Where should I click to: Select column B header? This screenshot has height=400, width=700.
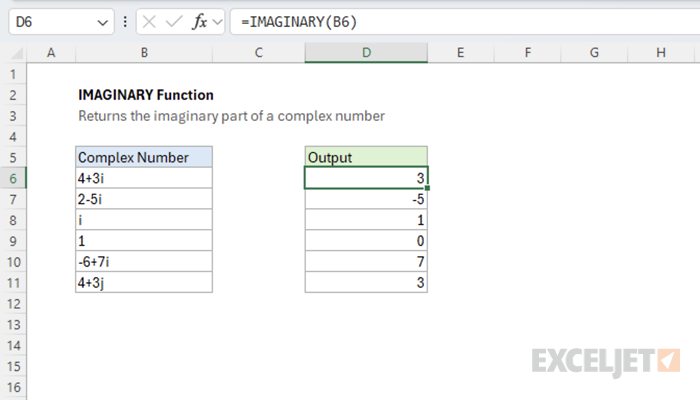point(144,53)
